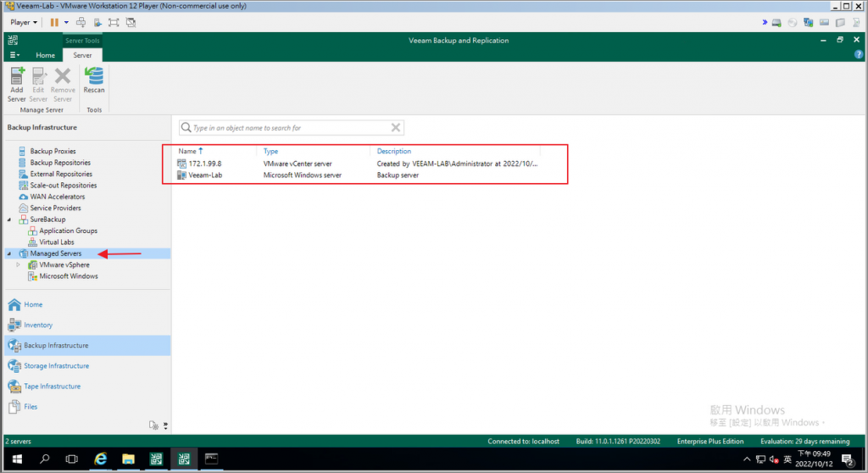
Task: Open Scale-out Repositories tree node
Action: [x=63, y=186]
